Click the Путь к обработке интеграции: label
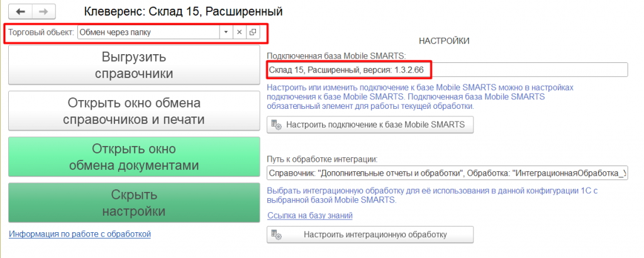This screenshot has height=258, width=644. click(322, 159)
